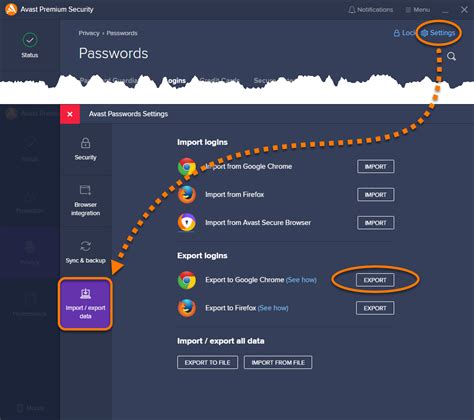
Task: Open Notifications bell
Action: (x=370, y=10)
